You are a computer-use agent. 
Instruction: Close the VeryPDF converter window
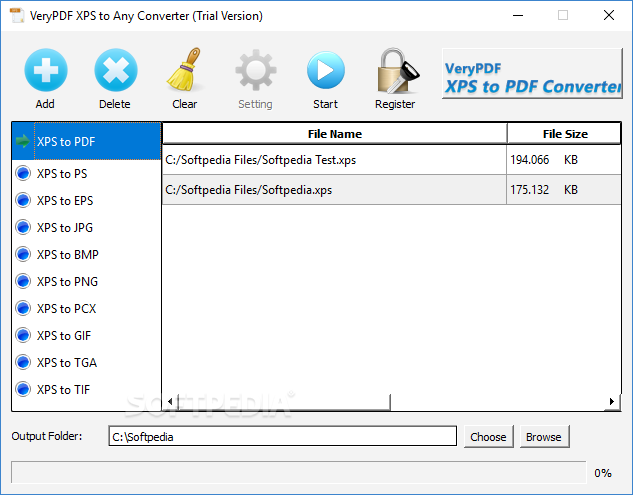point(609,15)
